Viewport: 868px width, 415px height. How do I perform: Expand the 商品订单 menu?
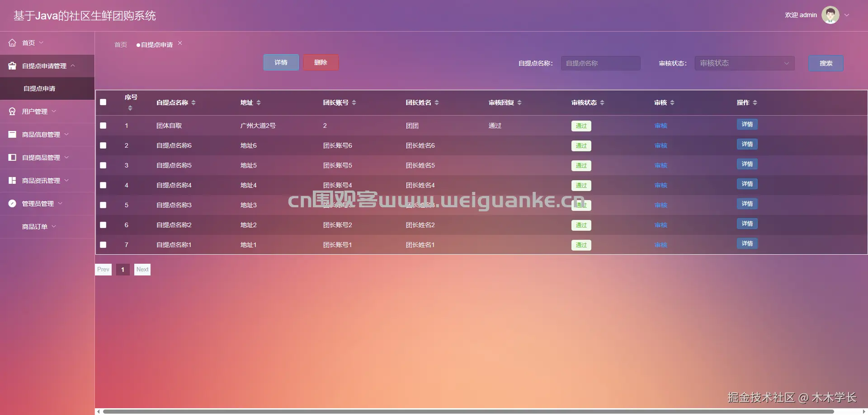[54, 226]
